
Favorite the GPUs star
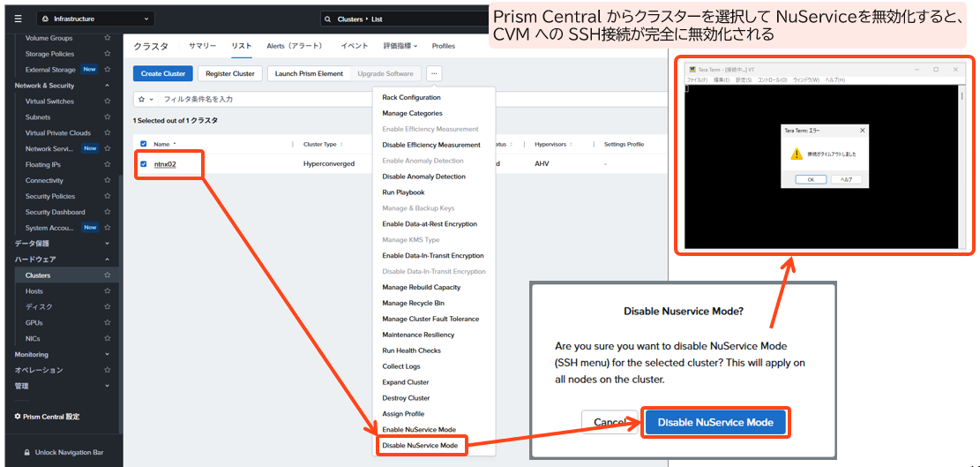click(108, 322)
